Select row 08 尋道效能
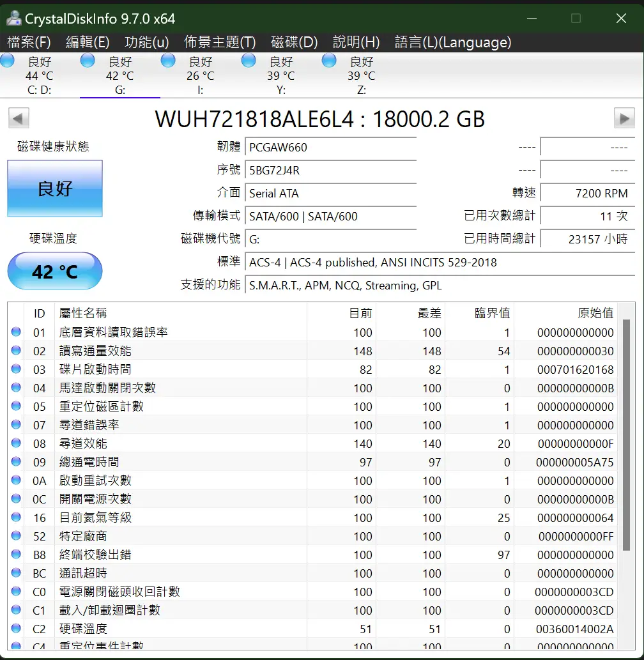This screenshot has height=660, width=644. 312,443
